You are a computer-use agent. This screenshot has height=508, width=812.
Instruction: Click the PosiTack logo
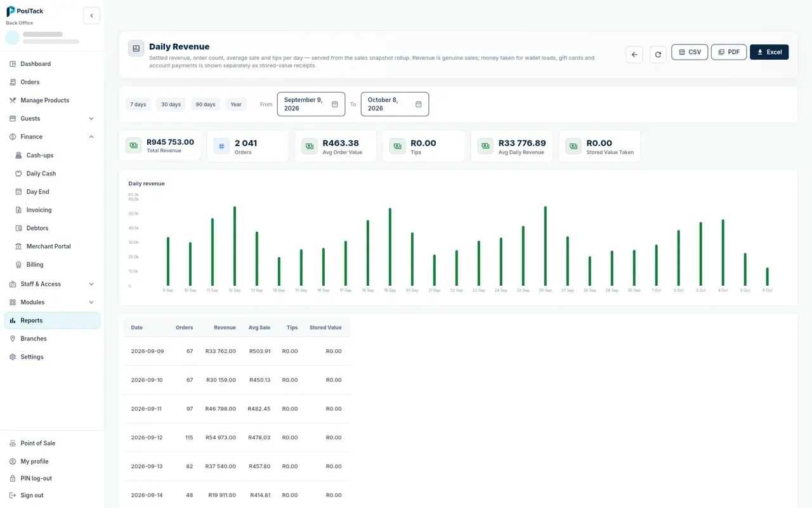coord(25,11)
